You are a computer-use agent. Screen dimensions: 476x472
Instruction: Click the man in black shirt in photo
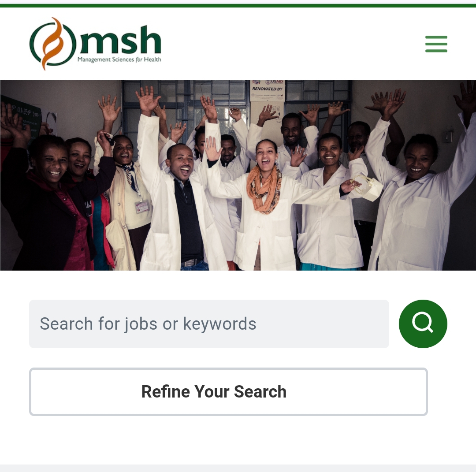tap(181, 206)
